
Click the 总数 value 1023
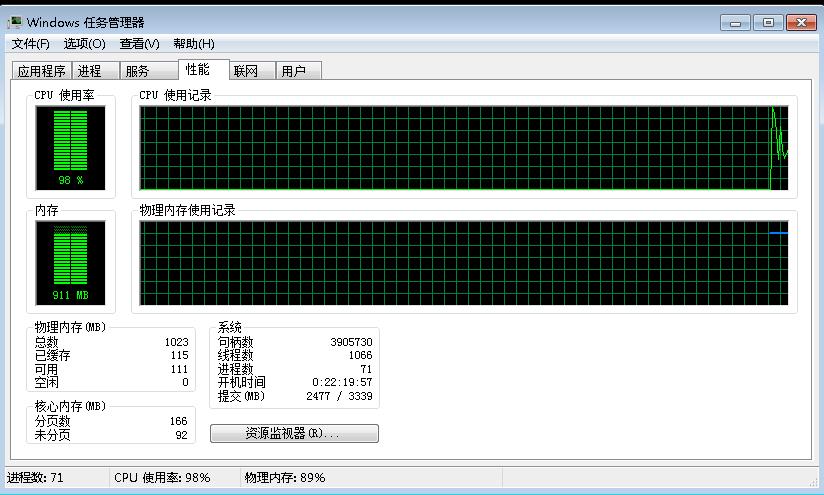[x=177, y=342]
